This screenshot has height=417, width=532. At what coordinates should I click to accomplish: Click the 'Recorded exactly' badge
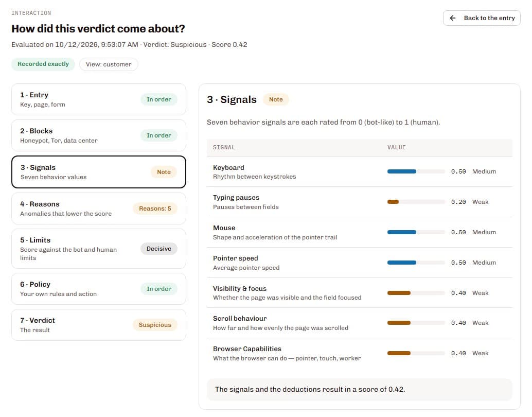coord(43,64)
